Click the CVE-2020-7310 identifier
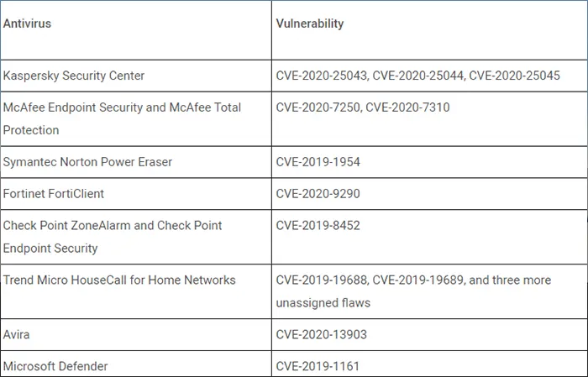This screenshot has width=588, height=377. tap(407, 107)
